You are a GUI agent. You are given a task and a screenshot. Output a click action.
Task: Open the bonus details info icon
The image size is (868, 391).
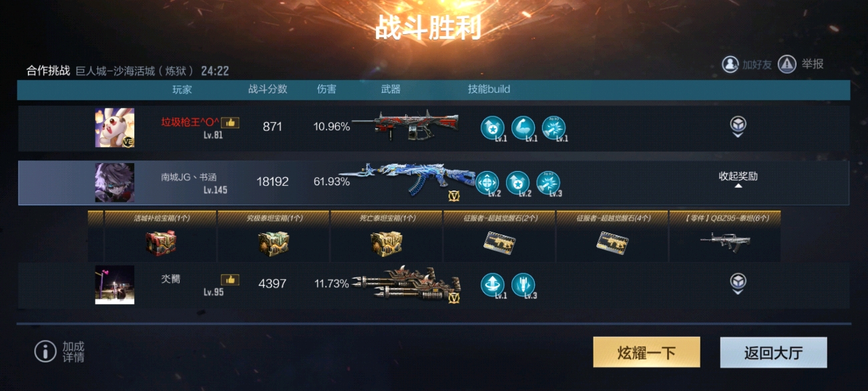coord(45,351)
